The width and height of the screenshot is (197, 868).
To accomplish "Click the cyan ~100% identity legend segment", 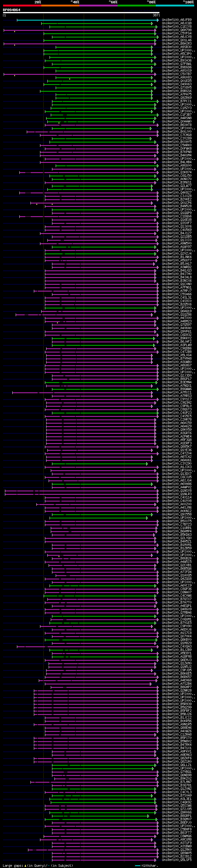I will 175,6.
